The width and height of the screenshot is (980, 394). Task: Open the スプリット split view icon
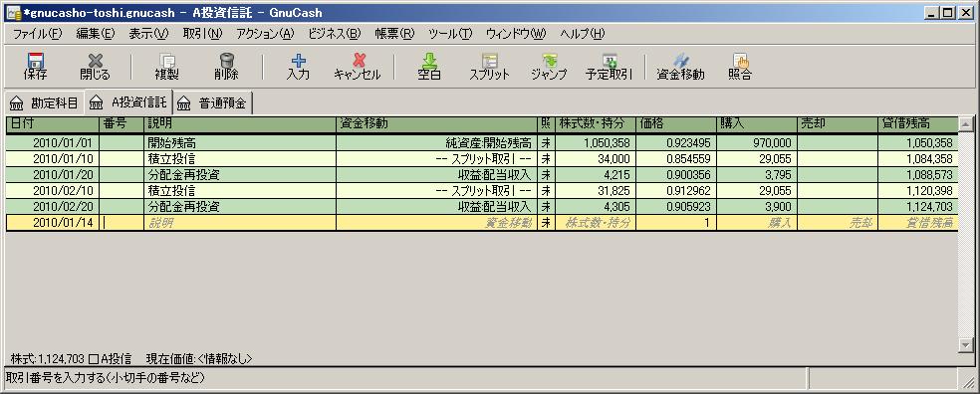489,67
